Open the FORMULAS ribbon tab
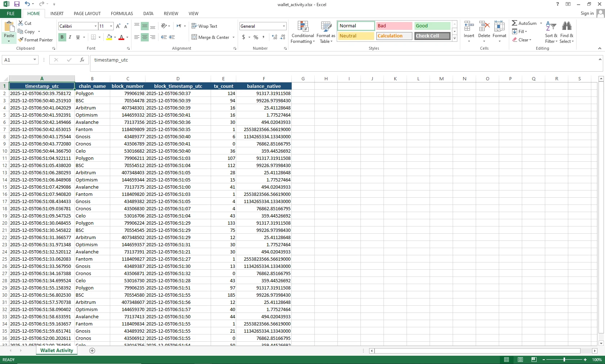This screenshot has width=605, height=364. pyautogui.click(x=122, y=14)
